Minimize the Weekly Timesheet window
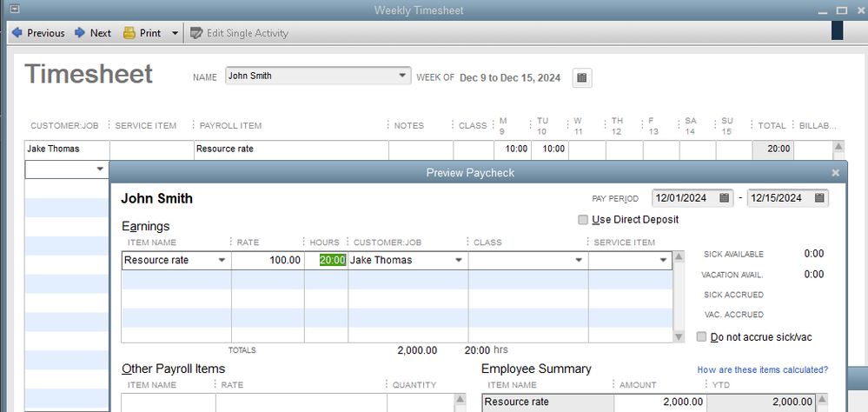Image resolution: width=868 pixels, height=412 pixels. pos(824,11)
